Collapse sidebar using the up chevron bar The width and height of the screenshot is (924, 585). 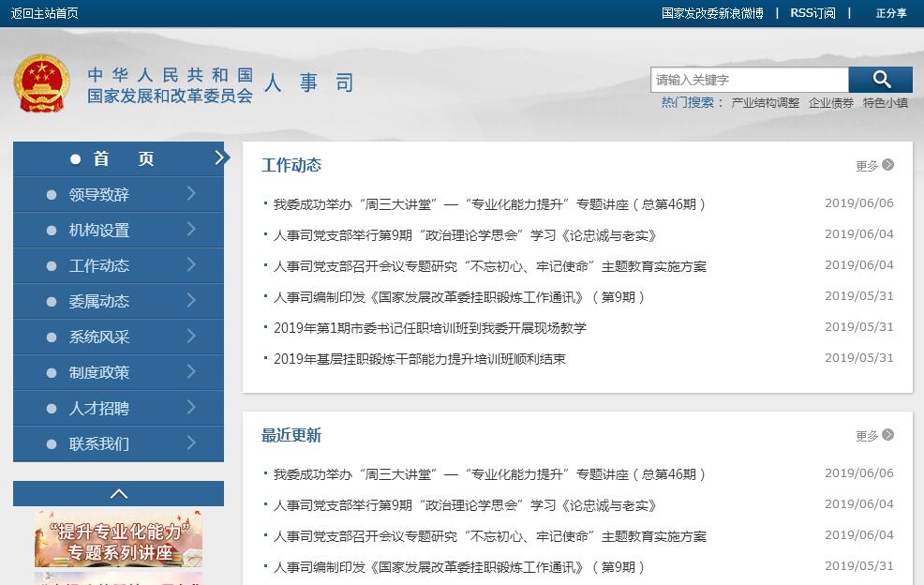click(118, 493)
